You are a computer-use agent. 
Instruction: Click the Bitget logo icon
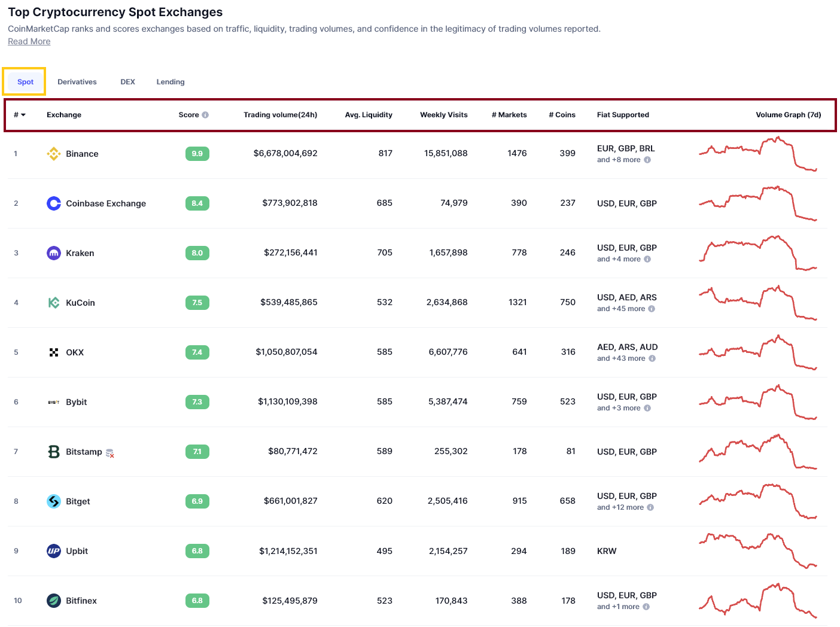pos(54,501)
